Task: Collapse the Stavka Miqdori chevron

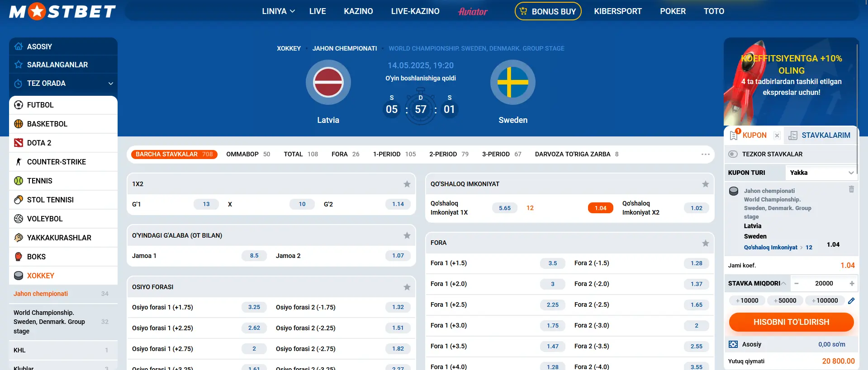Action: [x=784, y=283]
